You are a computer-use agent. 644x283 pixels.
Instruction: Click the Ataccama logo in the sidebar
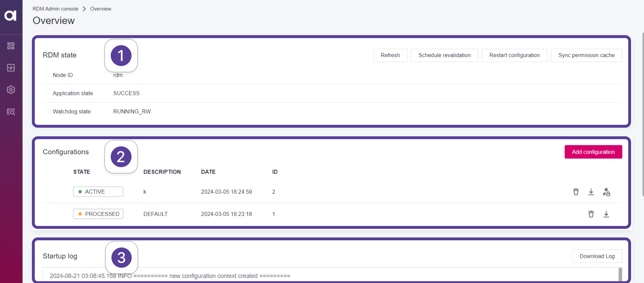click(x=10, y=15)
